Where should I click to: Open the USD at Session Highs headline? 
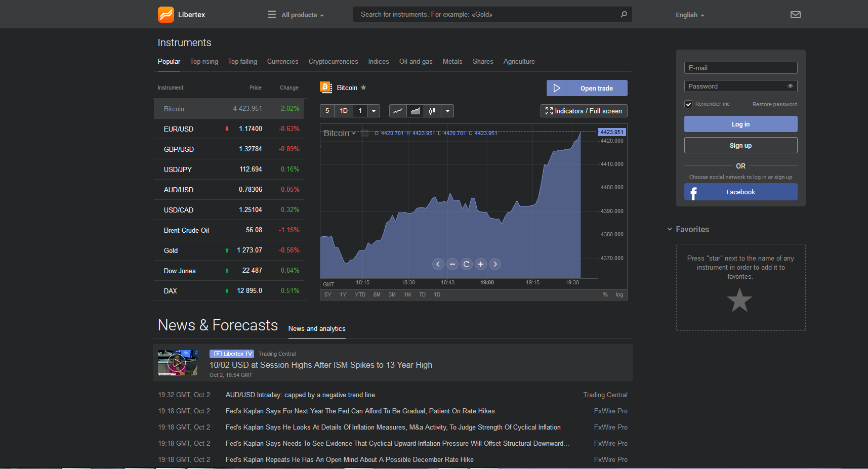(x=321, y=365)
